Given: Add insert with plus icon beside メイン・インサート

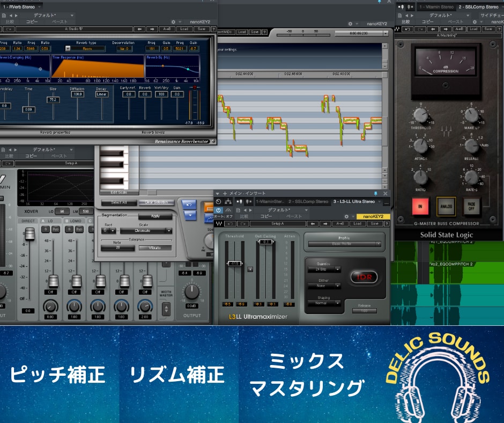Looking at the screenshot, I should click(225, 193).
